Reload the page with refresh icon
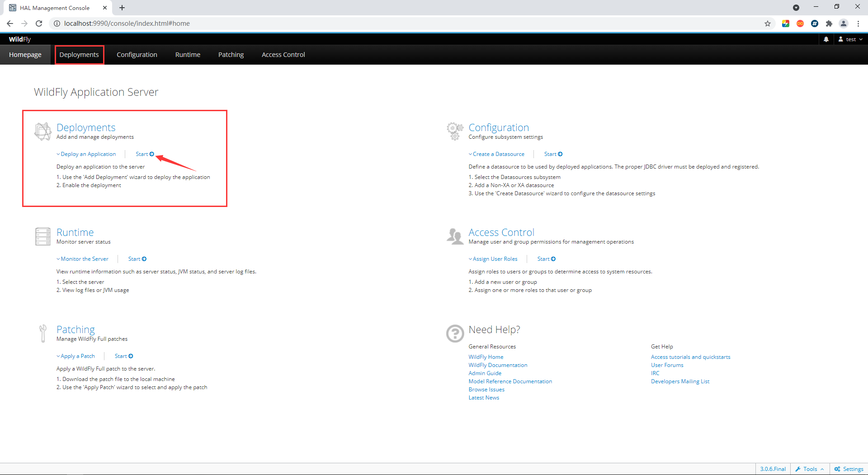 pos(39,24)
